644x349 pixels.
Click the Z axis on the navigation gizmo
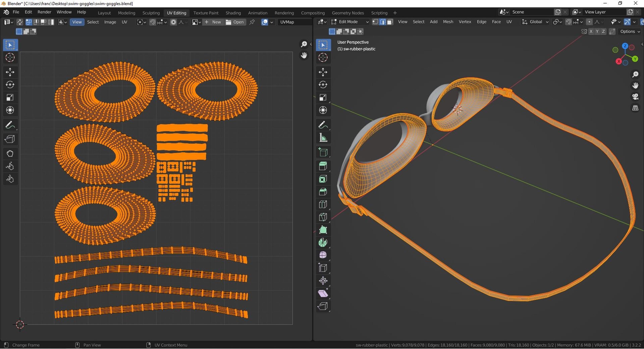[625, 46]
